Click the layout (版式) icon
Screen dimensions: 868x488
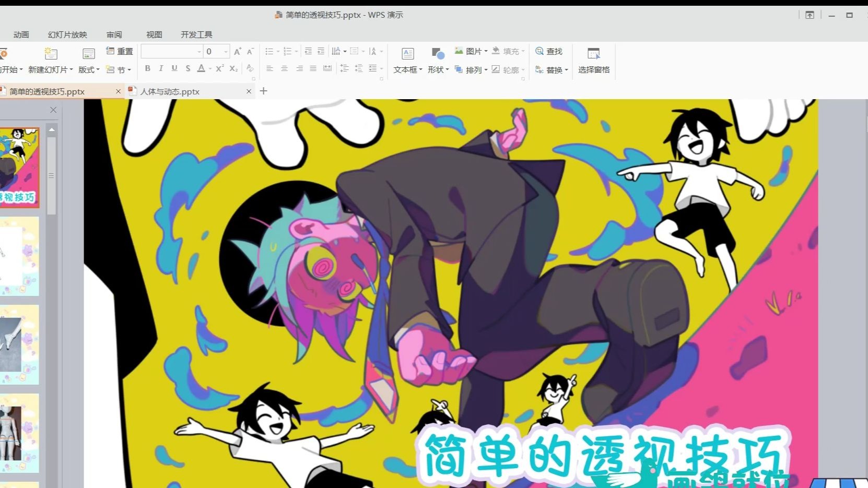pos(89,53)
